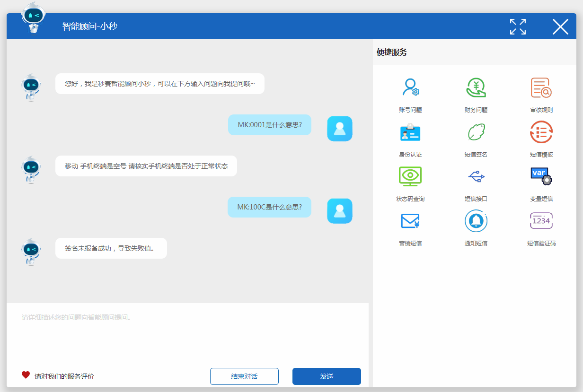The image size is (583, 392).
Task: Click the greeting bubble starting 您好
Action: pos(160,84)
